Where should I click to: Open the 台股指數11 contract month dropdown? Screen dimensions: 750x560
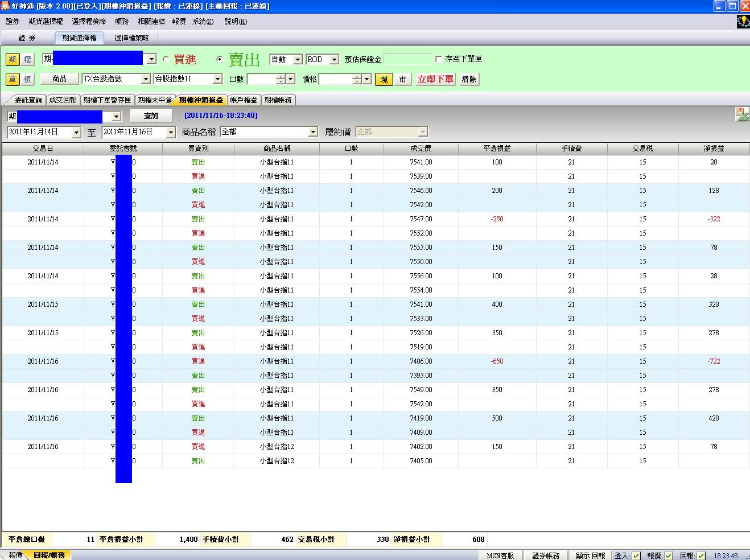217,79
